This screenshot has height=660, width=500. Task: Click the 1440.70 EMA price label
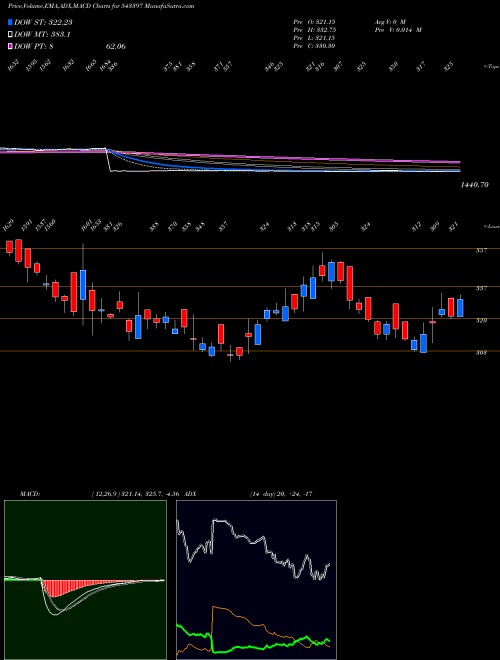[x=474, y=184]
